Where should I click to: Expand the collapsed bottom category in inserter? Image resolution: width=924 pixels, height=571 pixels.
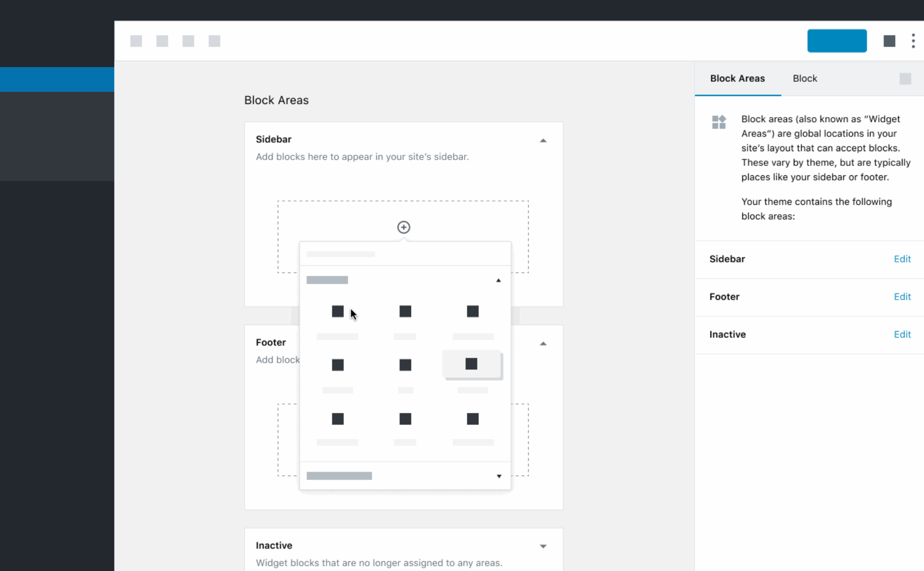pyautogui.click(x=498, y=476)
